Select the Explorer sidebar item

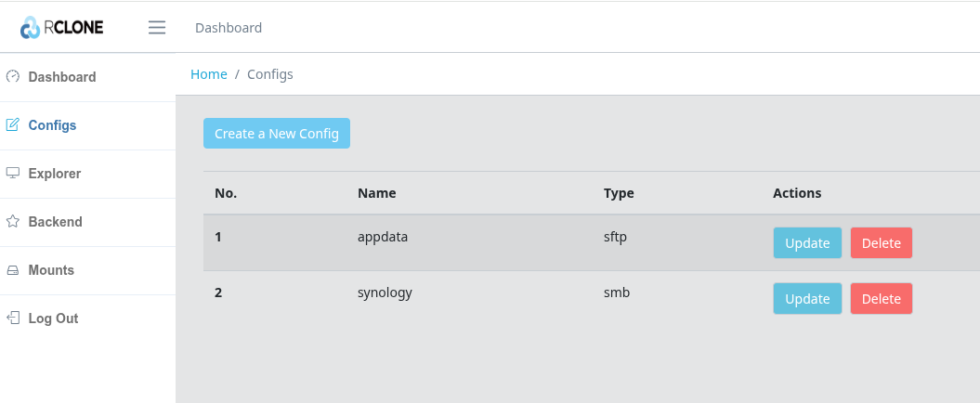87,174
